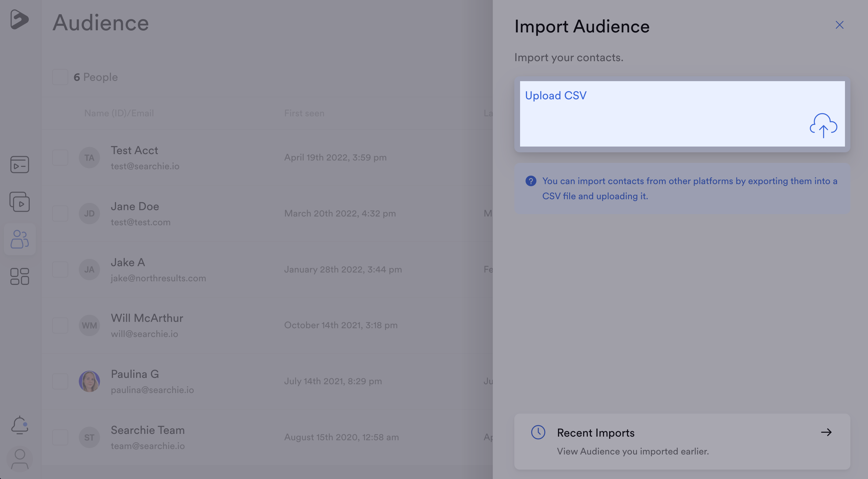The image size is (868, 479).
Task: Click email test@searchie.io
Action: (145, 166)
